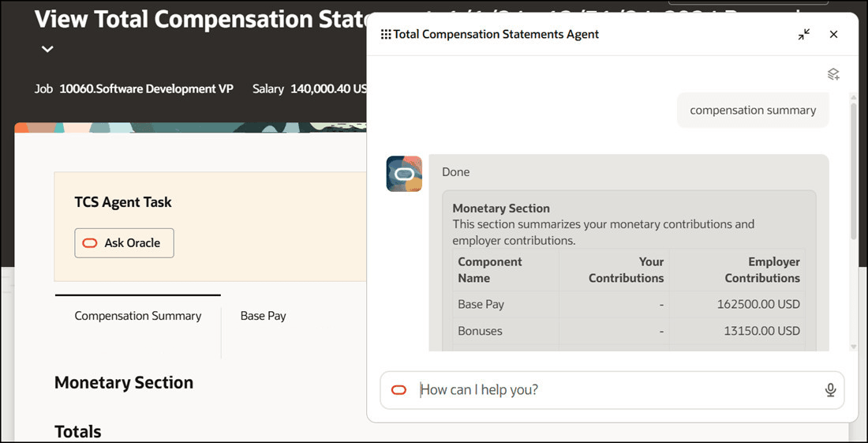Click the Monetary Section heading in chat
The image size is (868, 443).
tap(501, 208)
